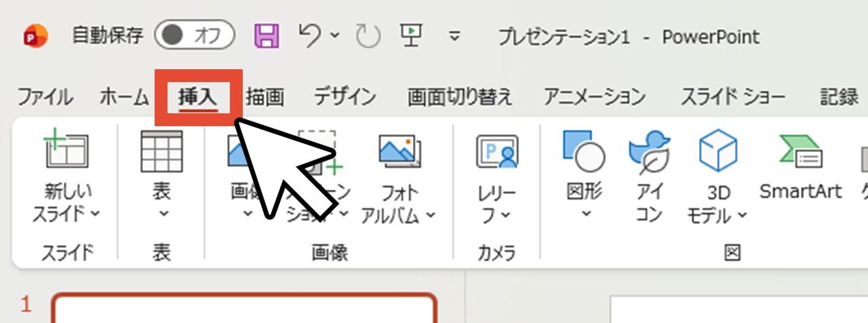Toggle the 自動保存 switch
Screen dimensions: 868x323
(x=194, y=36)
